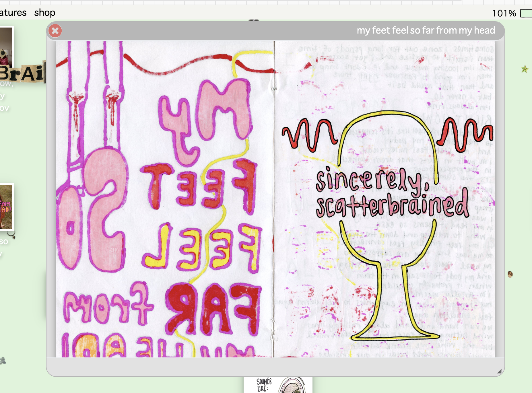Open the "From" zine photo thumbnail behind the popup
The image size is (532, 393).
(7, 207)
